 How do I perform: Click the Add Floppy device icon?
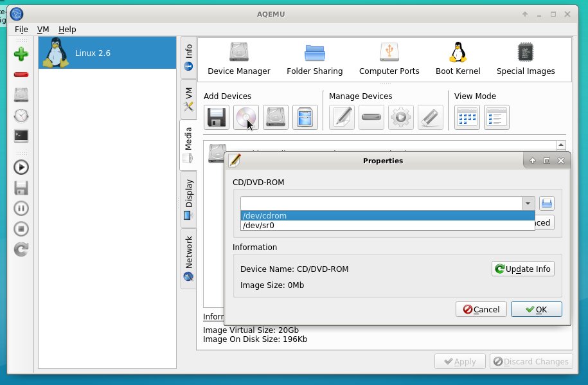(216, 118)
